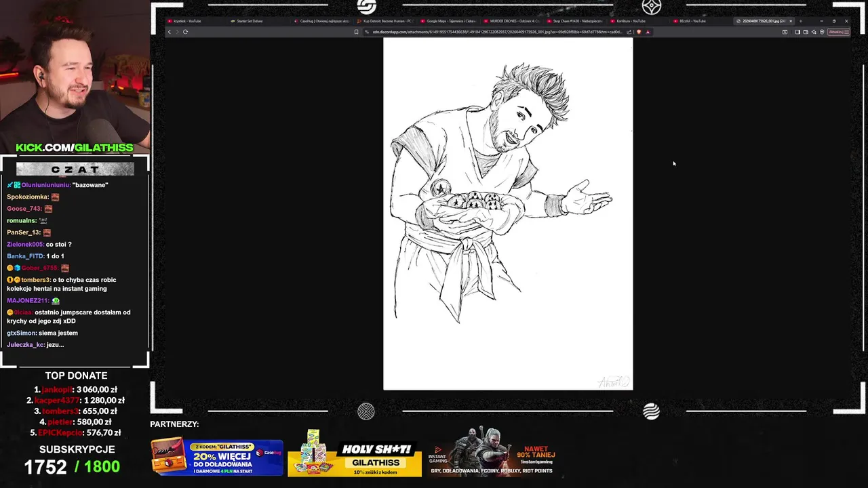Viewport: 868px width, 488px height.
Task: Click the pencil drawing image
Action: point(508,213)
